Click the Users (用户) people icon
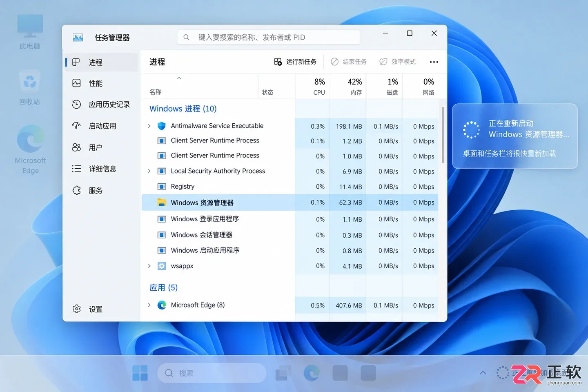The width and height of the screenshot is (588, 392). click(x=76, y=147)
